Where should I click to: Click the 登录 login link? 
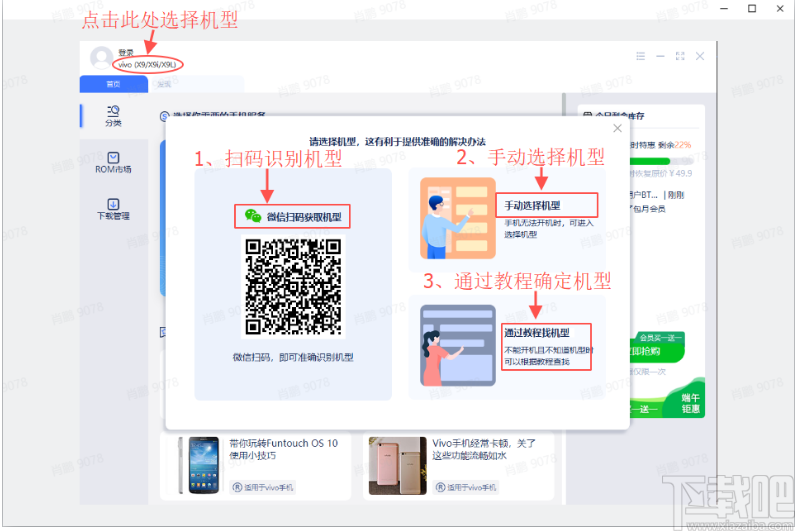click(126, 52)
